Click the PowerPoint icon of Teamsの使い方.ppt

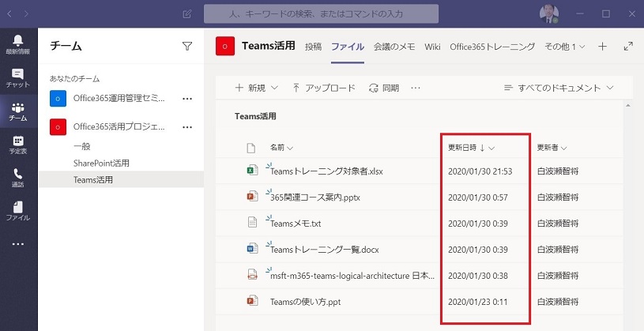tap(252, 302)
